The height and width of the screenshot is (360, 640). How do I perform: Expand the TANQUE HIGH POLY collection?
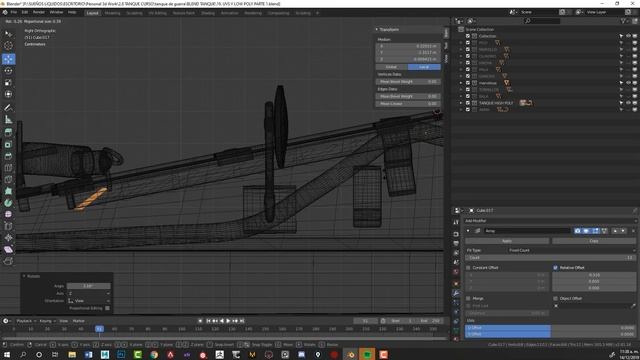(461, 103)
